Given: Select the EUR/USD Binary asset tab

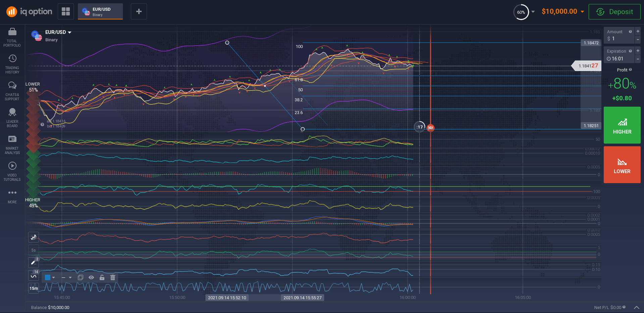Looking at the screenshot, I should [100, 11].
